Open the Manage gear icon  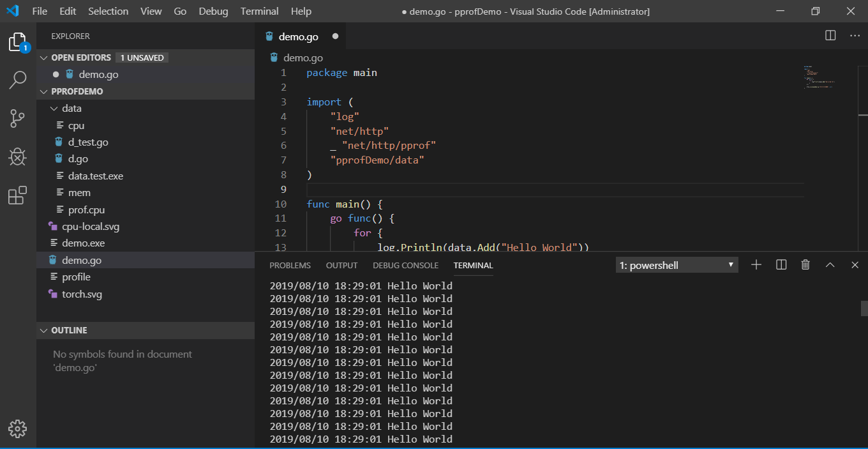[18, 429]
